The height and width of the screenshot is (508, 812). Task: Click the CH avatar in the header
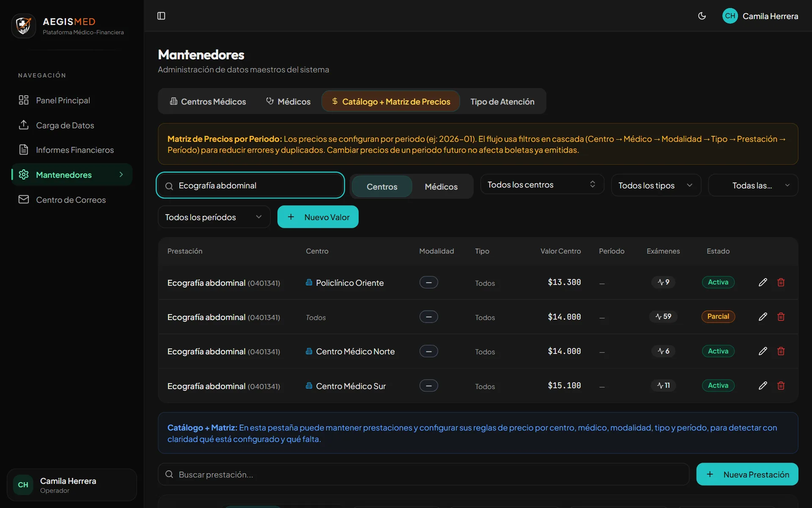pyautogui.click(x=730, y=16)
